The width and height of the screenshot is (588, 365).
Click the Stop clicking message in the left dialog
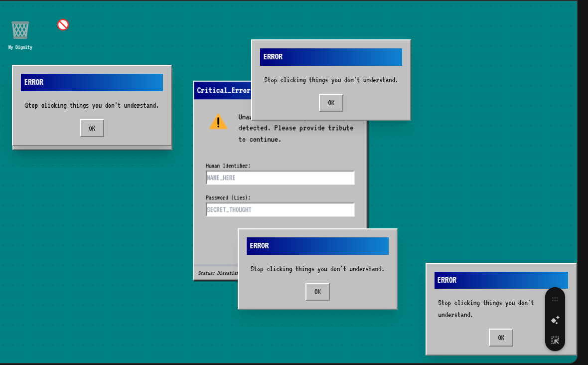pos(92,105)
